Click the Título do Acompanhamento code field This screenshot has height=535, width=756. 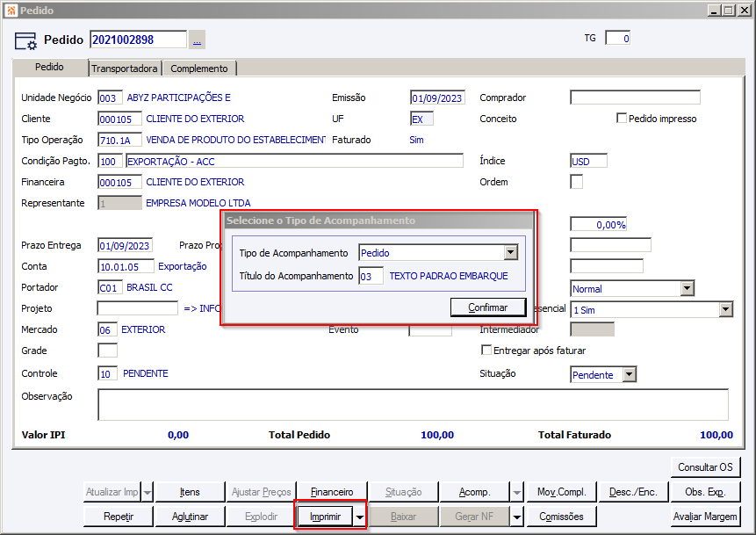point(371,277)
